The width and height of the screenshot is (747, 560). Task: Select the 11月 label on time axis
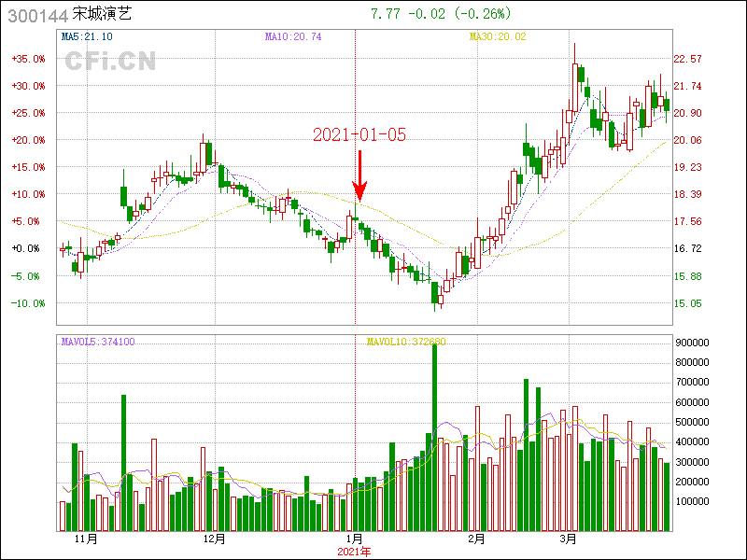pos(85,539)
